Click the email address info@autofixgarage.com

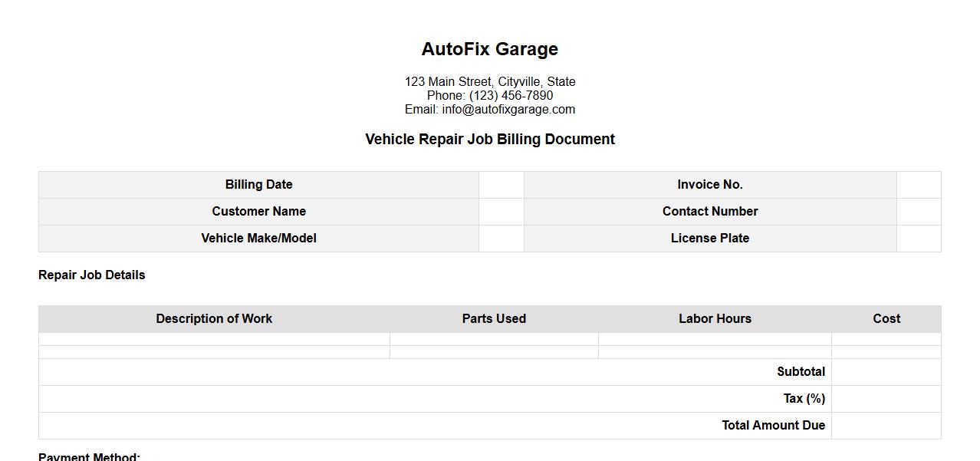click(508, 110)
